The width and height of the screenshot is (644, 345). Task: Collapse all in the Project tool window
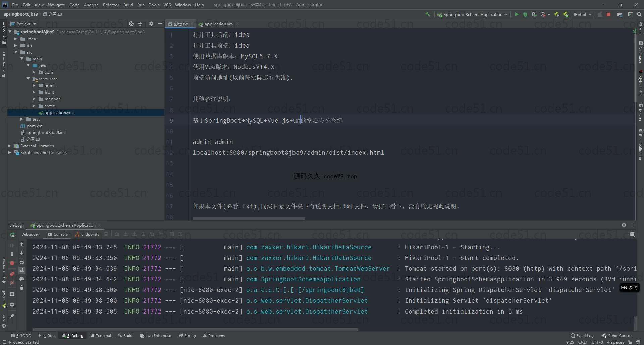[140, 24]
